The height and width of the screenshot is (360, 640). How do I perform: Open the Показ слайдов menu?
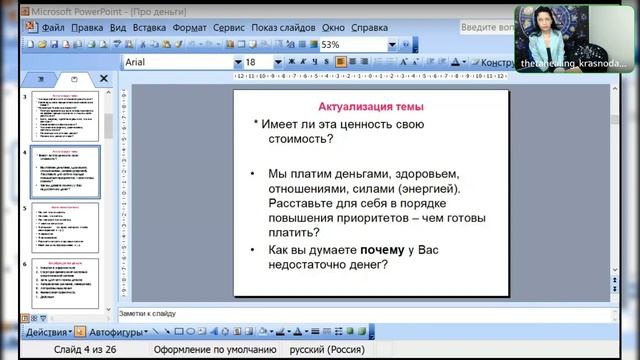coord(283,28)
